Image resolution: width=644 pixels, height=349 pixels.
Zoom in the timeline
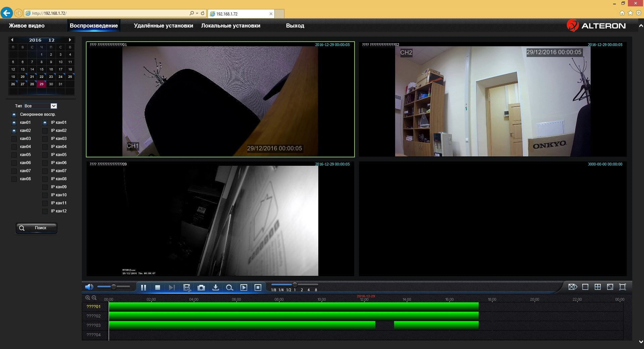coord(88,298)
